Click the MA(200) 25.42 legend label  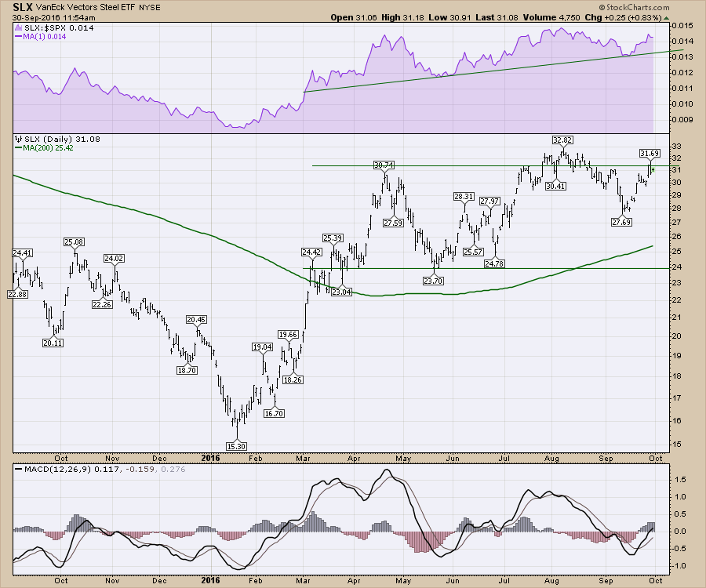pyautogui.click(x=48, y=147)
